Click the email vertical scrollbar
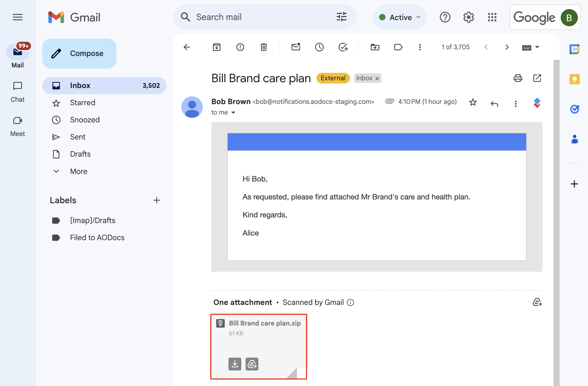The width and height of the screenshot is (588, 386). 556,223
